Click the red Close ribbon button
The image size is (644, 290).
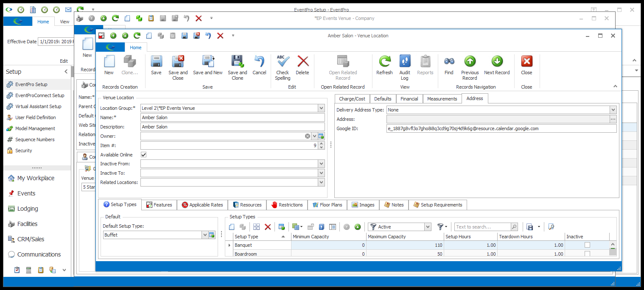tap(526, 65)
